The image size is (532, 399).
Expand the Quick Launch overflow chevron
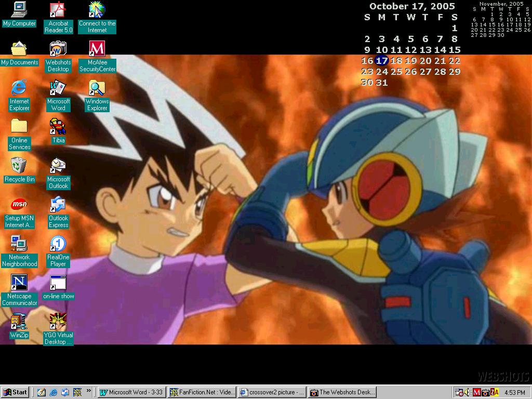[x=88, y=391]
